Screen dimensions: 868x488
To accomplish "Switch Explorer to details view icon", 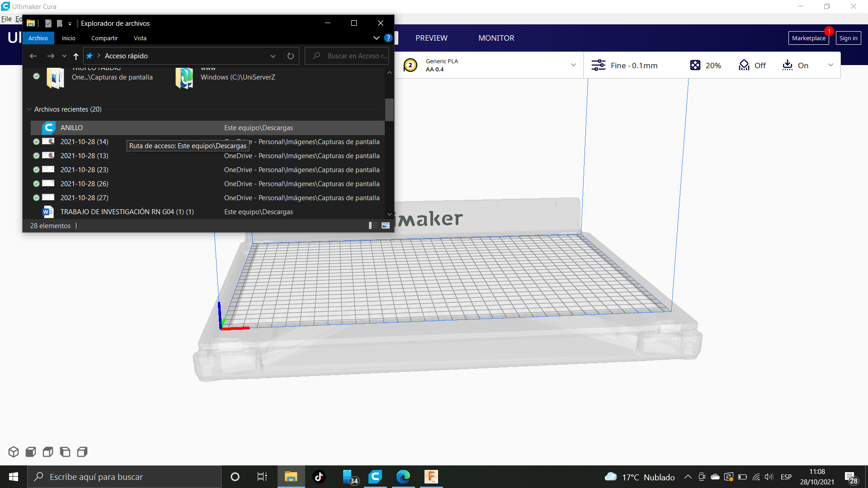I will point(373,225).
